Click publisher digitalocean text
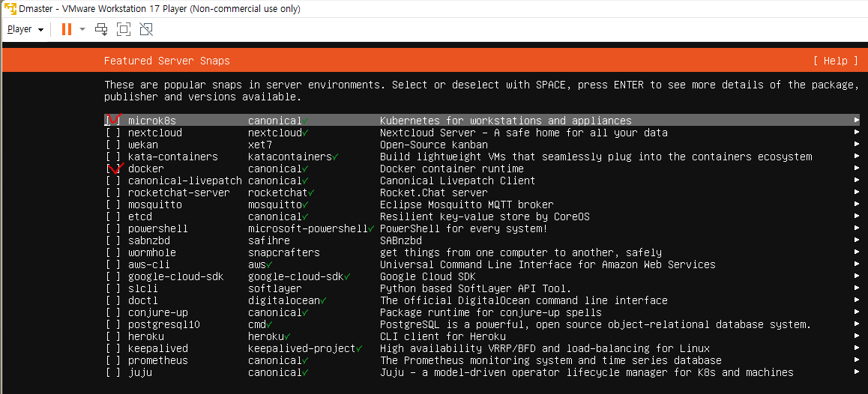The height and width of the screenshot is (394, 868). (284, 300)
